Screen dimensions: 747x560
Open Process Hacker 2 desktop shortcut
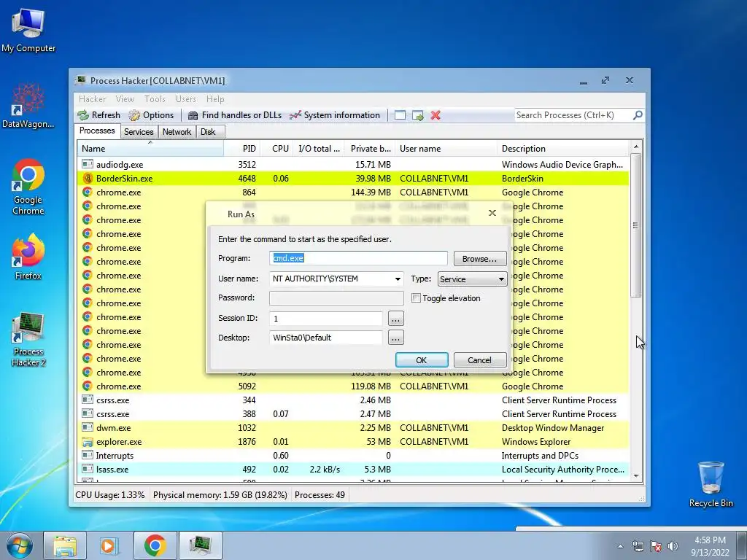(x=28, y=340)
